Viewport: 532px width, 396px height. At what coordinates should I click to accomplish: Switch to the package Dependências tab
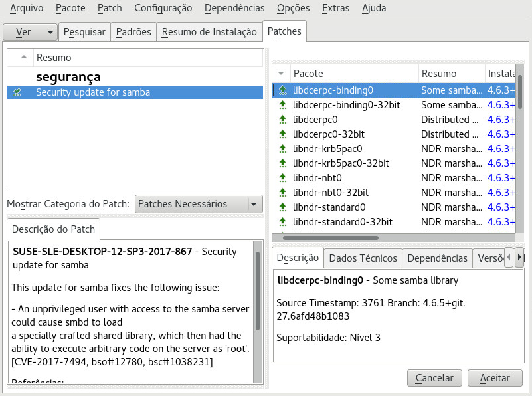[x=437, y=258]
